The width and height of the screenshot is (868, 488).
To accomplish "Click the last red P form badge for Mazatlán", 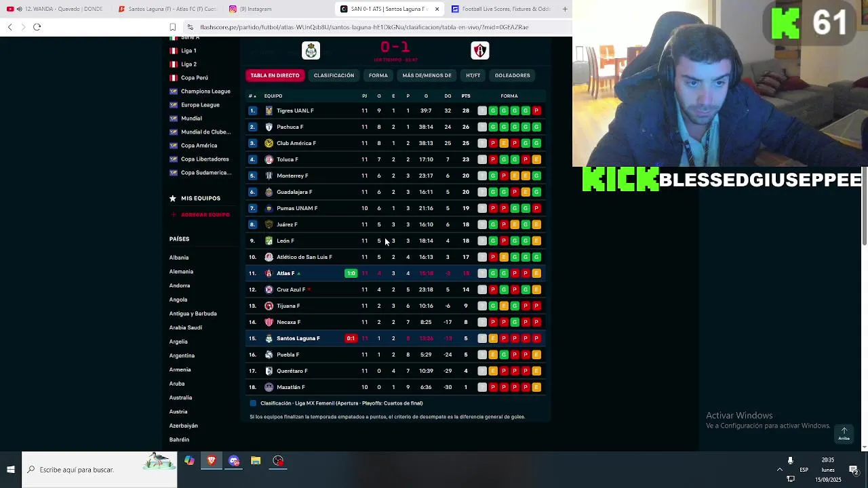I will click(525, 387).
